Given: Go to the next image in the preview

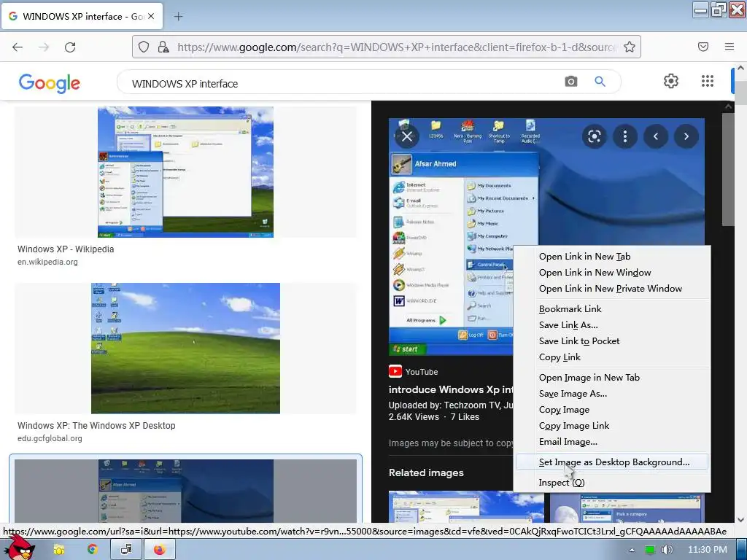Looking at the screenshot, I should point(686,136).
